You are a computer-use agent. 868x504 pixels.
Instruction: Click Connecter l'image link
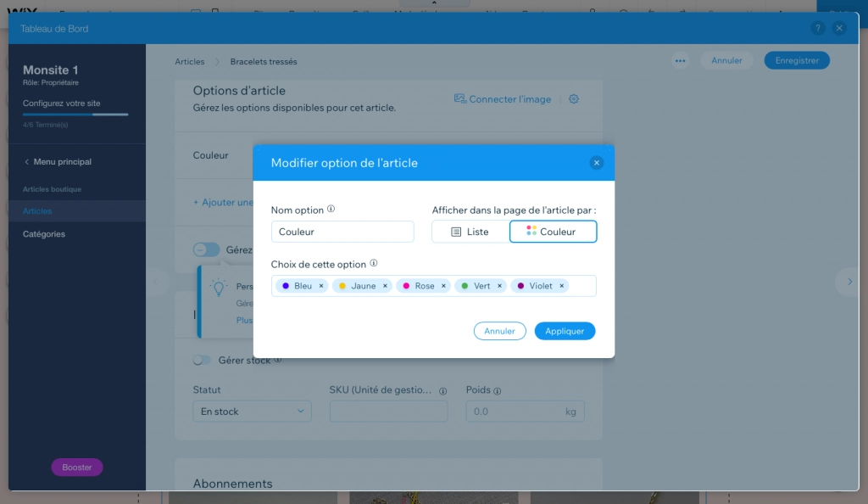click(x=503, y=99)
